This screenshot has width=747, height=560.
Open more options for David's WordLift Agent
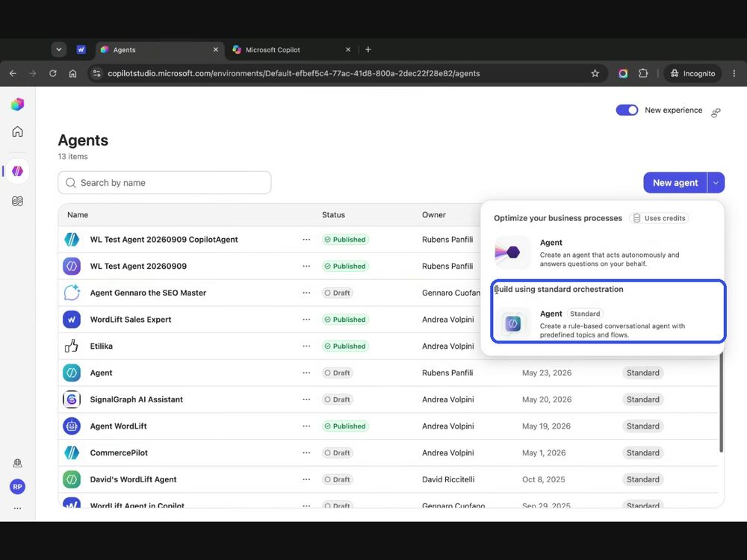pos(306,479)
